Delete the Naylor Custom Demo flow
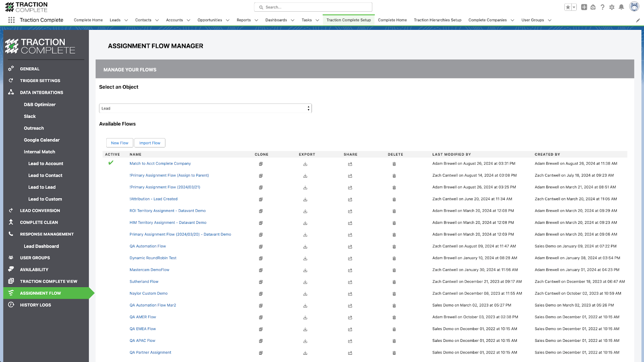This screenshot has width=644, height=362. coord(394,294)
